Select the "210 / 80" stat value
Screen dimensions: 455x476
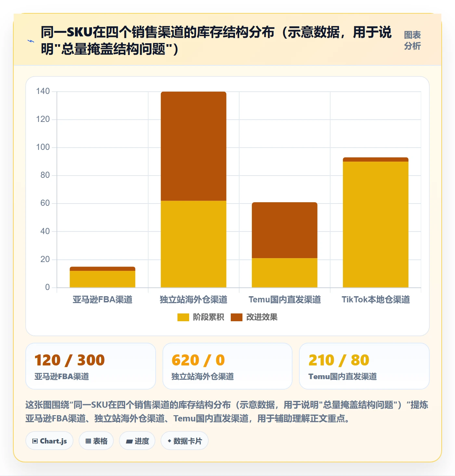click(x=339, y=360)
